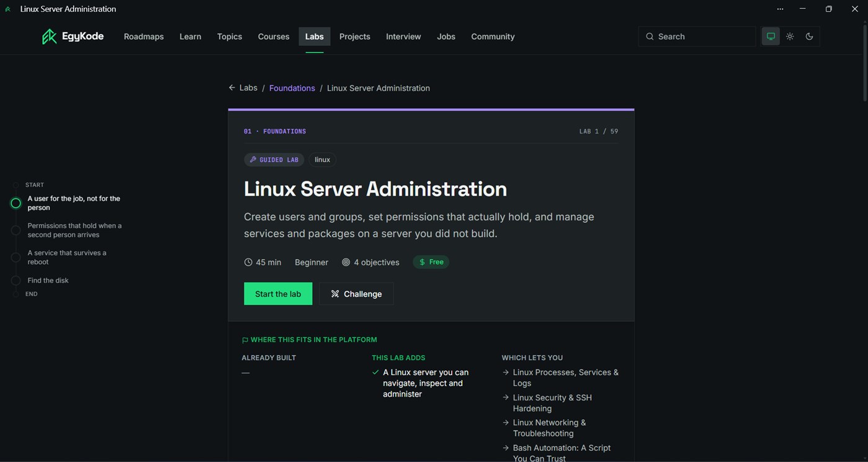Click the GUIDED LAB badge

[x=274, y=160]
